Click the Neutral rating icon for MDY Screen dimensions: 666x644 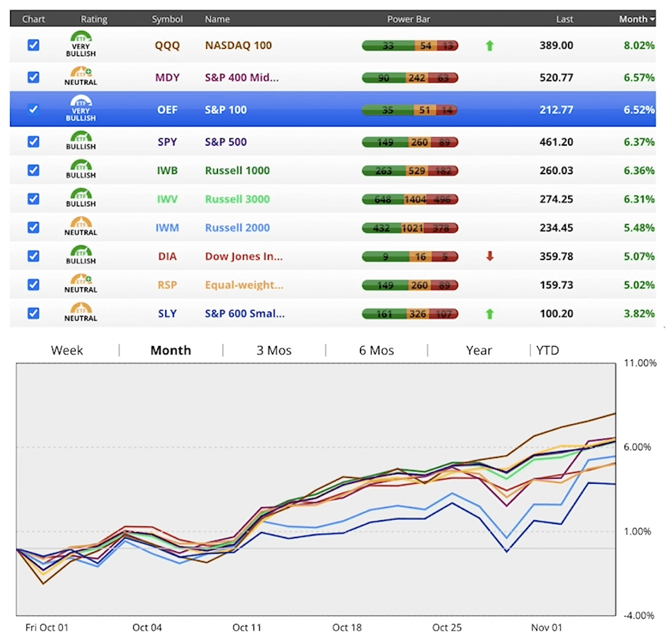coord(81,76)
